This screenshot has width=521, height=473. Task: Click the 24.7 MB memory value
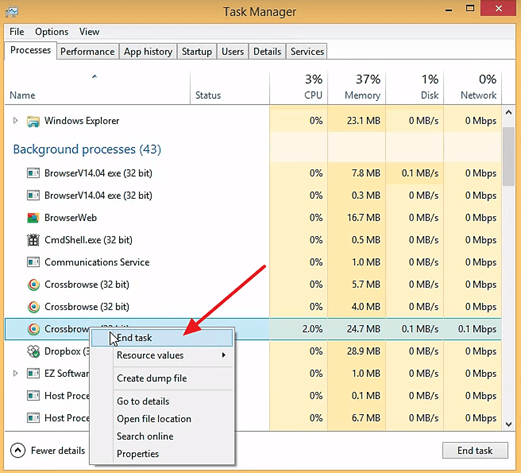click(364, 329)
